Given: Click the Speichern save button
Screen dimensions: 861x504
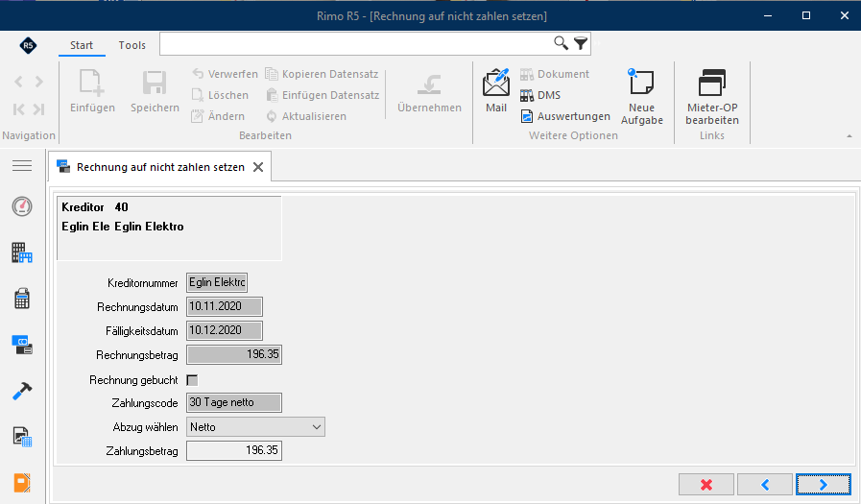Looking at the screenshot, I should click(155, 91).
